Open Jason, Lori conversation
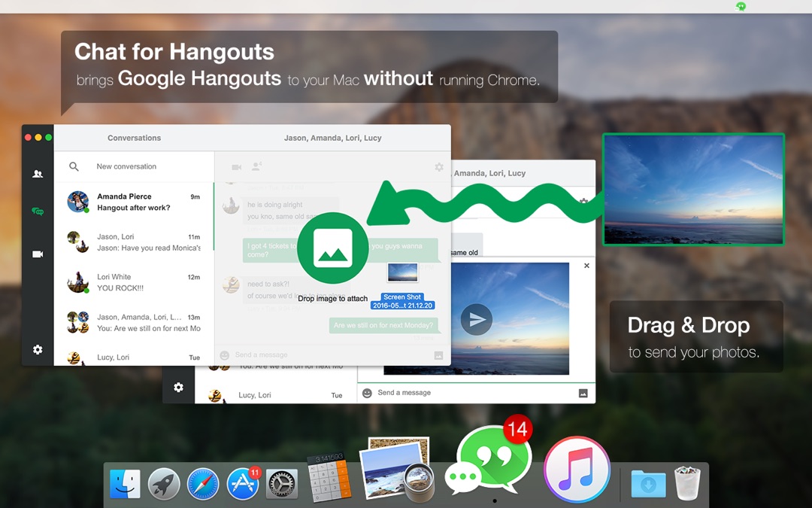 pos(134,242)
